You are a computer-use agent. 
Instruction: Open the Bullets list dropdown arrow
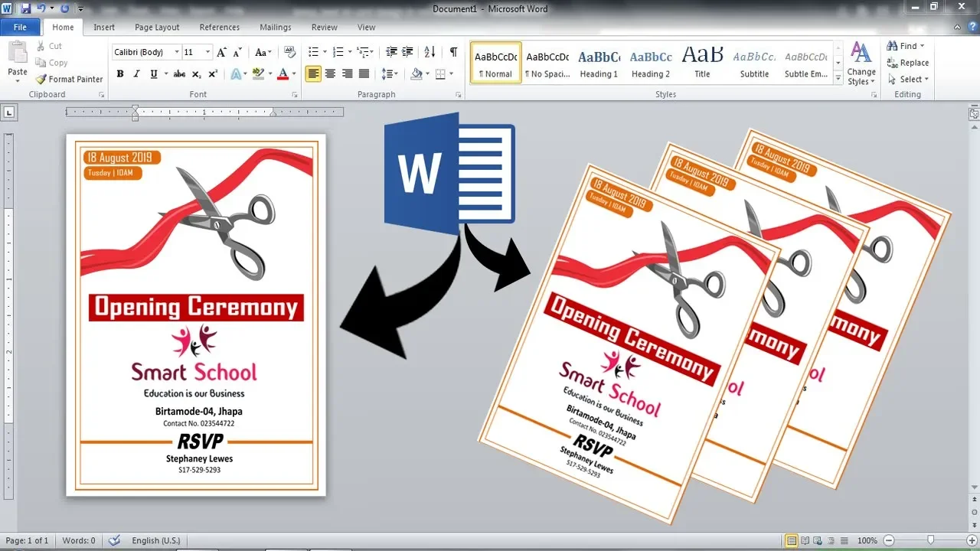click(x=325, y=52)
